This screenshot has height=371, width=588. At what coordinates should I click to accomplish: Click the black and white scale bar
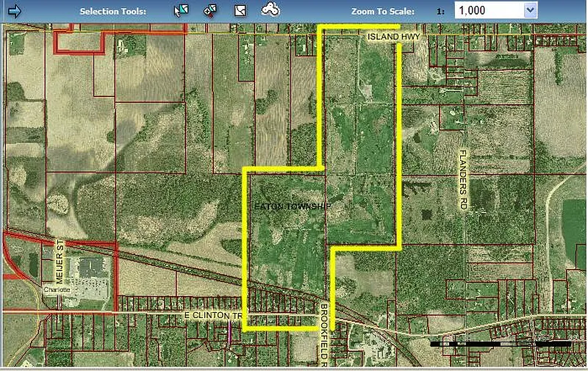coord(500,343)
